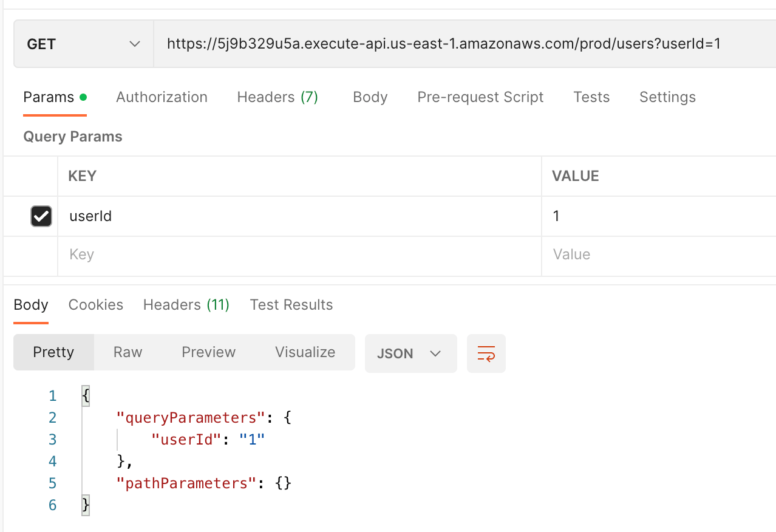Open the Test Results tab
The width and height of the screenshot is (776, 532).
[x=291, y=305]
